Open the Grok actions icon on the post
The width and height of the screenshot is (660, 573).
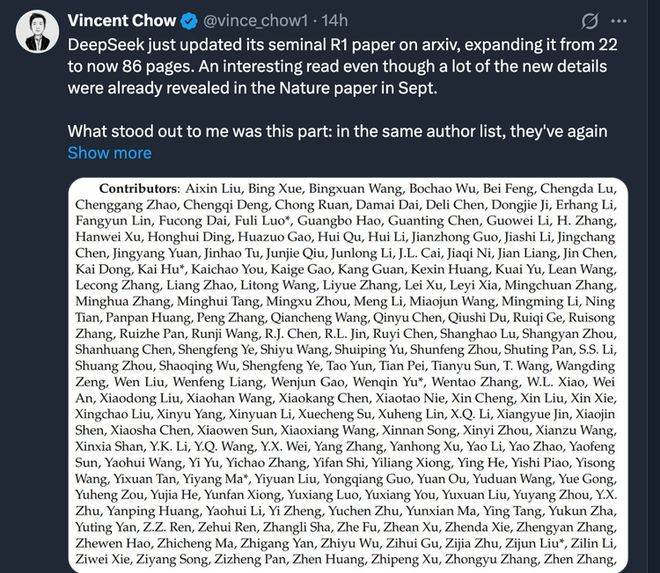pyautogui.click(x=590, y=19)
